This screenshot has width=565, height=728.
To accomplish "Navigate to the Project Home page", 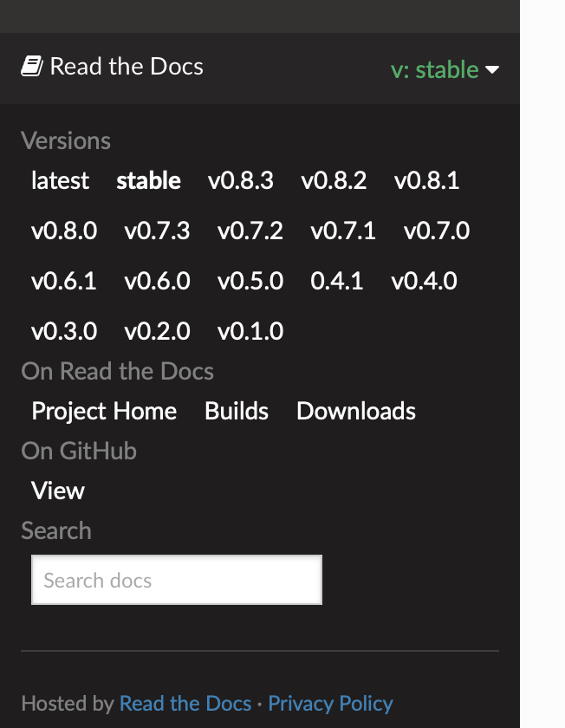I will 103,412.
